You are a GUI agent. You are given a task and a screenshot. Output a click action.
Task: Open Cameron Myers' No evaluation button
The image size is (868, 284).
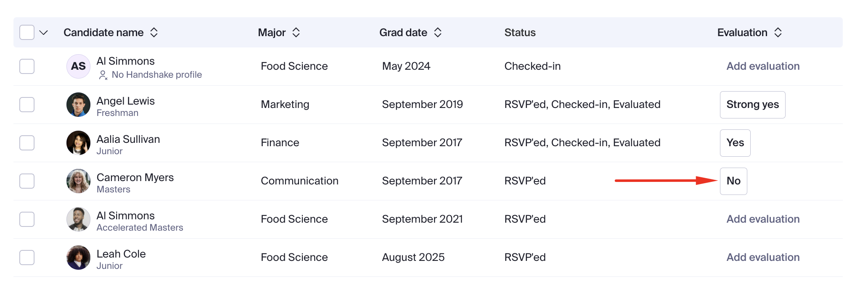(x=733, y=181)
